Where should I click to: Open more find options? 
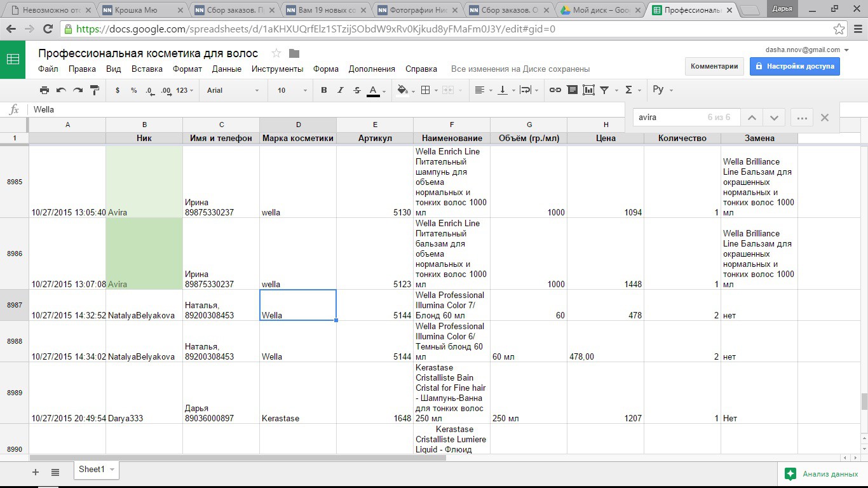click(802, 118)
